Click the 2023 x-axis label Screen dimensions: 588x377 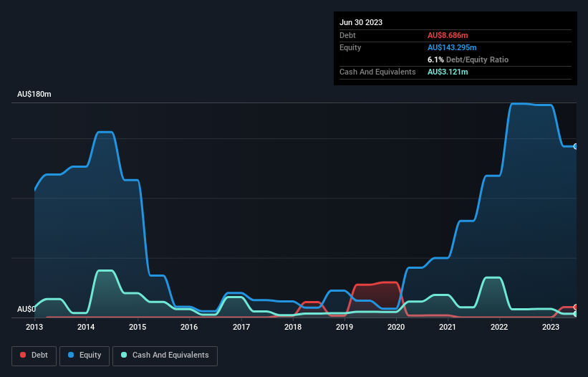(x=551, y=327)
